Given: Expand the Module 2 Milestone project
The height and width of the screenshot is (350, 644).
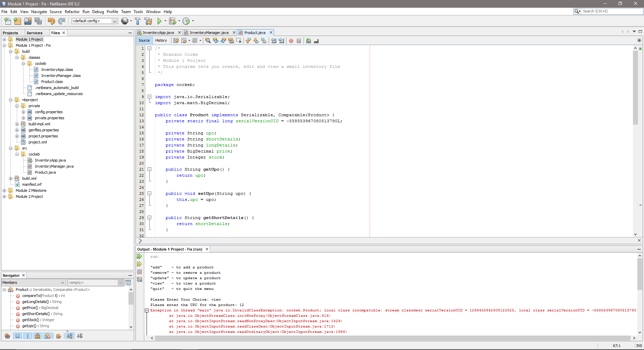Looking at the screenshot, I should click(4, 190).
